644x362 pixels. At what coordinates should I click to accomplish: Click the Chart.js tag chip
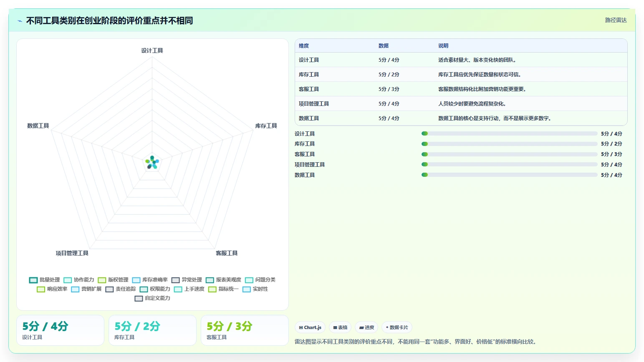[x=310, y=327]
